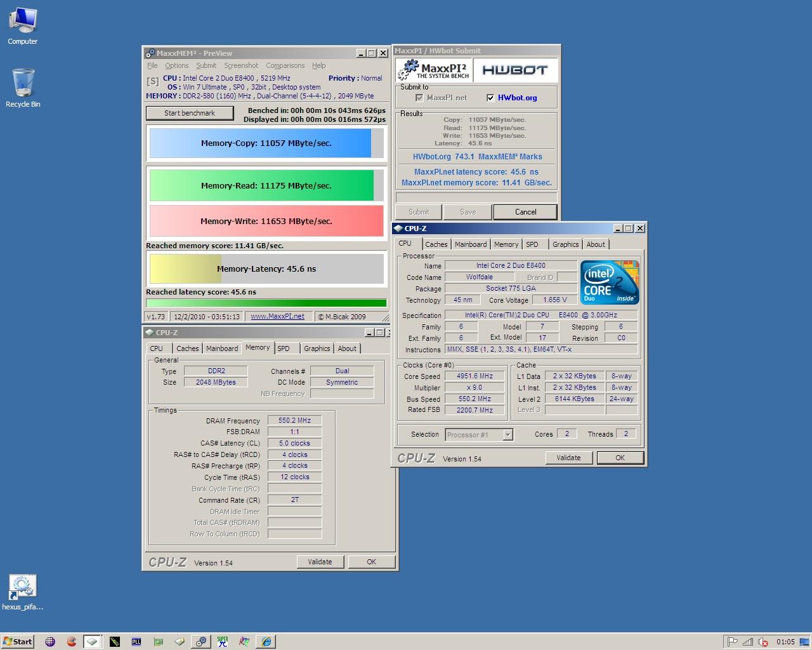812x650 pixels.
Task: Click the HWBOT logo banner
Action: coord(514,70)
